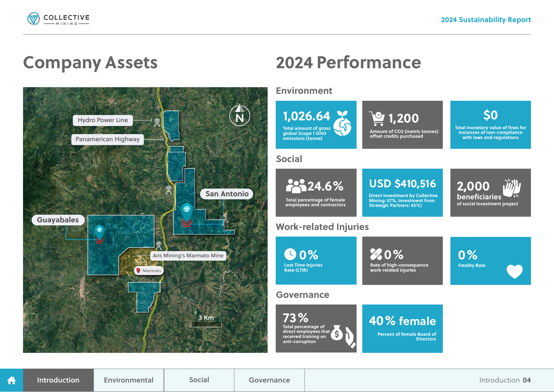
Task: Click the "Company Assets" heading
Action: [x=90, y=63]
